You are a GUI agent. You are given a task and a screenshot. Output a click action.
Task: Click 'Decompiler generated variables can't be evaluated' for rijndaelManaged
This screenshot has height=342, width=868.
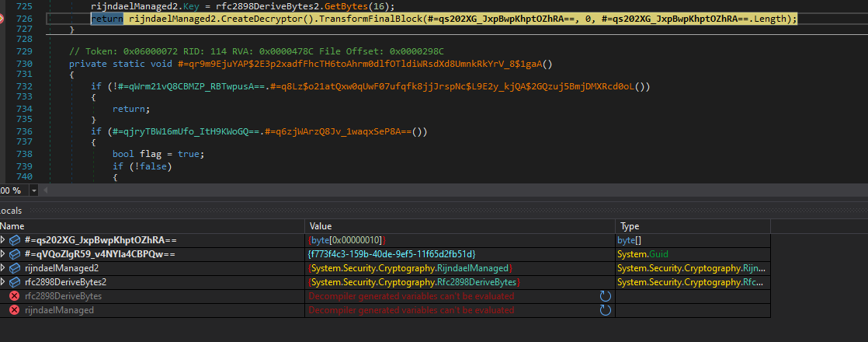click(x=411, y=310)
